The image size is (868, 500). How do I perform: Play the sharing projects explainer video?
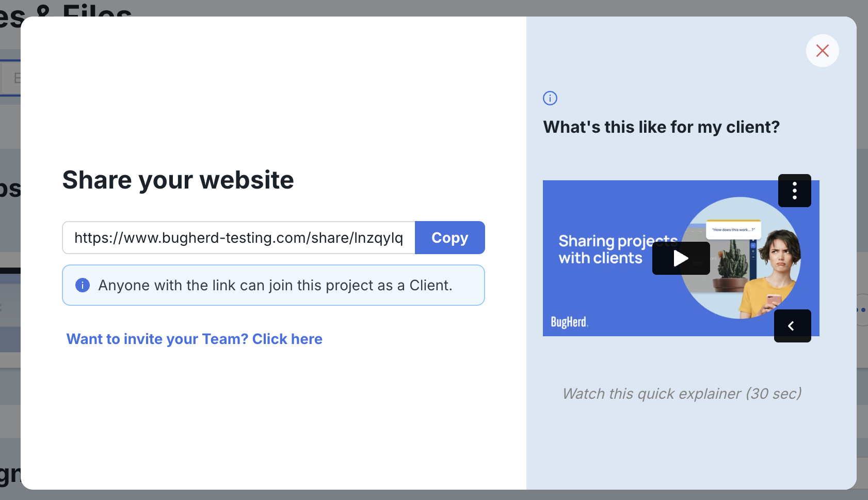tap(681, 258)
